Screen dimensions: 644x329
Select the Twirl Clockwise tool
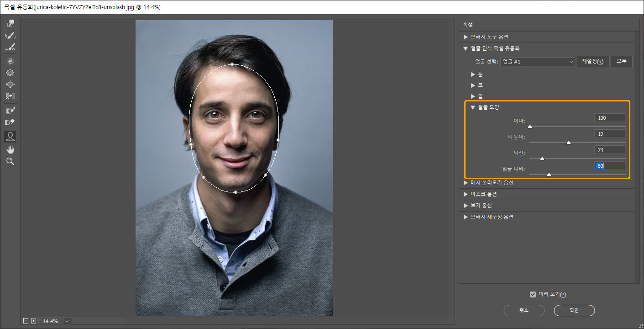10,61
